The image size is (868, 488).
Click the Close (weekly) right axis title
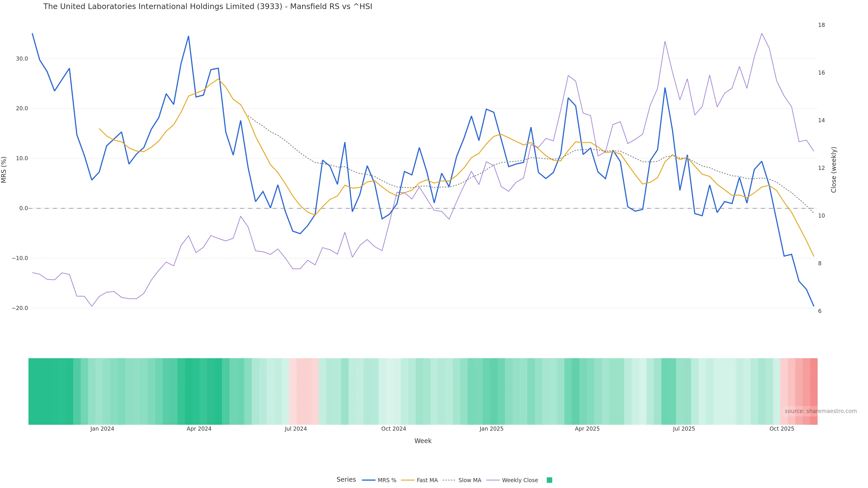click(x=834, y=170)
